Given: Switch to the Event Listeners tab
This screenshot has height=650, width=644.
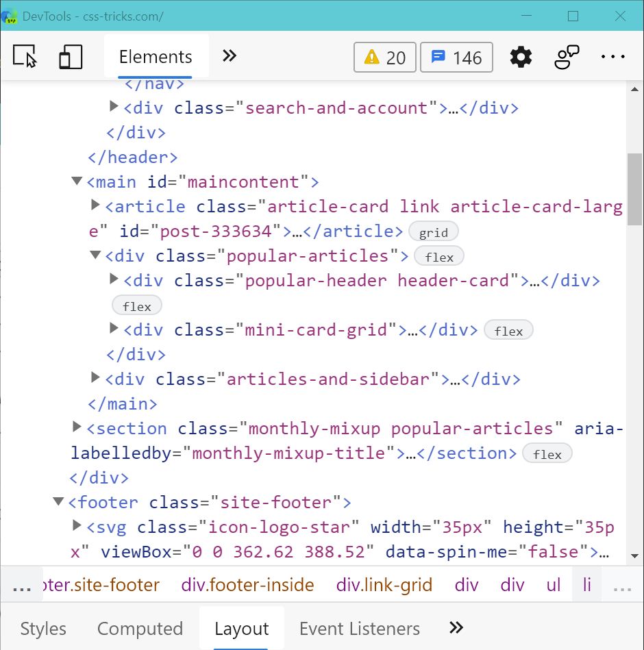Looking at the screenshot, I should [359, 629].
